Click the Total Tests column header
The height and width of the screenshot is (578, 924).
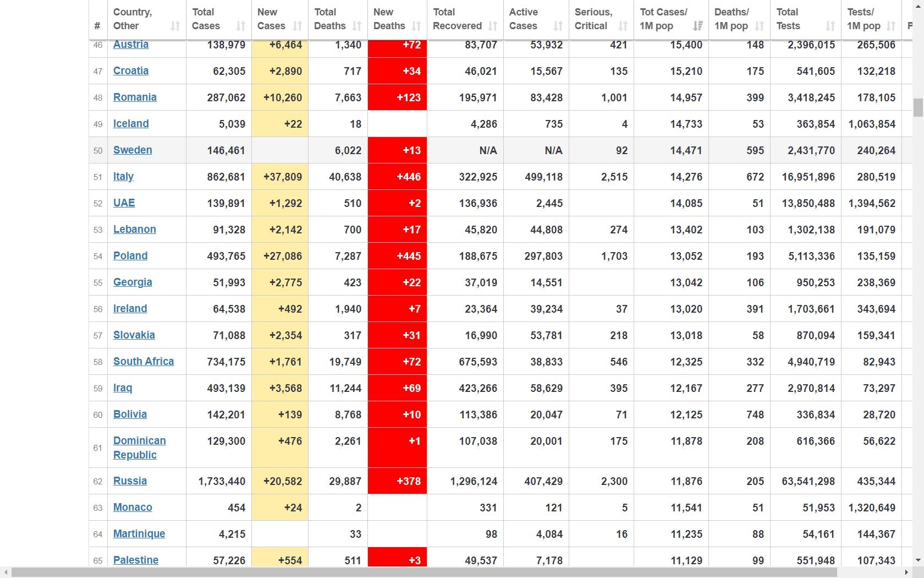pos(806,19)
